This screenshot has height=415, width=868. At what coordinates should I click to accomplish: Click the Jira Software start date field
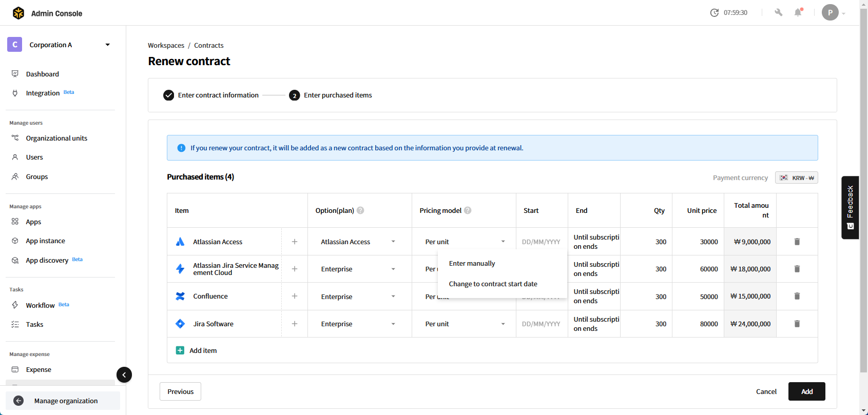coord(542,324)
